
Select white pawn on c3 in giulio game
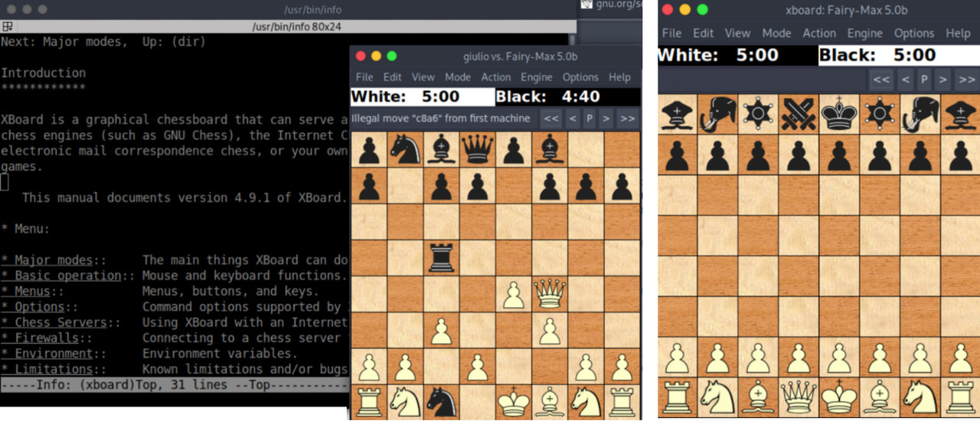pos(441,331)
